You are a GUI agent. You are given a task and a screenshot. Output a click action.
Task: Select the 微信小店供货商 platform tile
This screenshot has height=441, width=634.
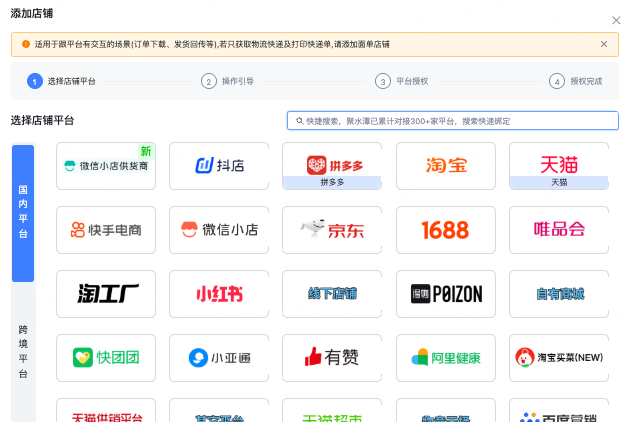pos(106,166)
